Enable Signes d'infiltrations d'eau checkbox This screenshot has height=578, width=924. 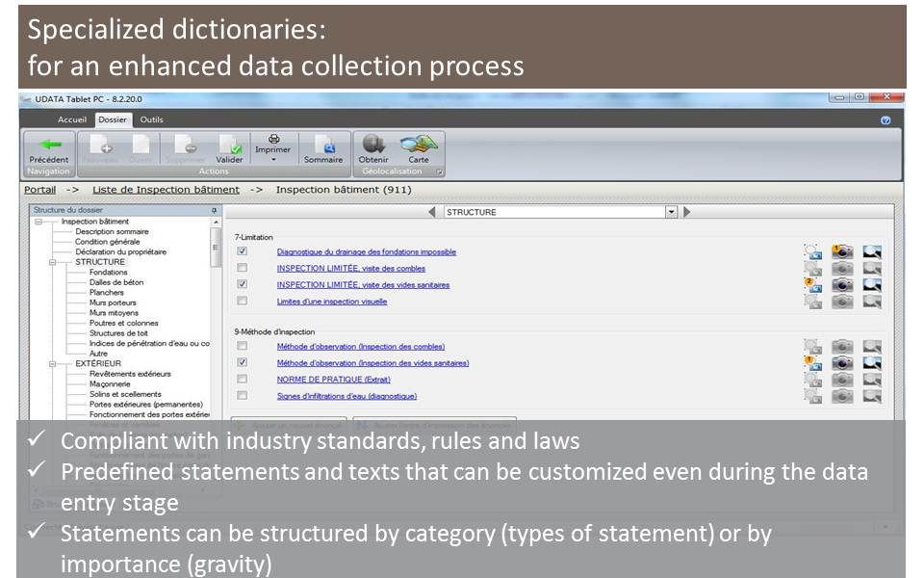243,395
